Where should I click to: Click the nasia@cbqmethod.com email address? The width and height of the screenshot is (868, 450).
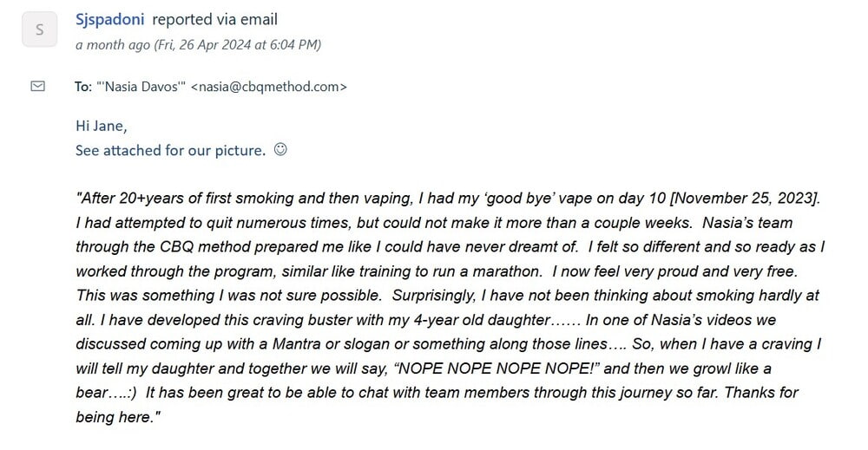click(x=269, y=87)
